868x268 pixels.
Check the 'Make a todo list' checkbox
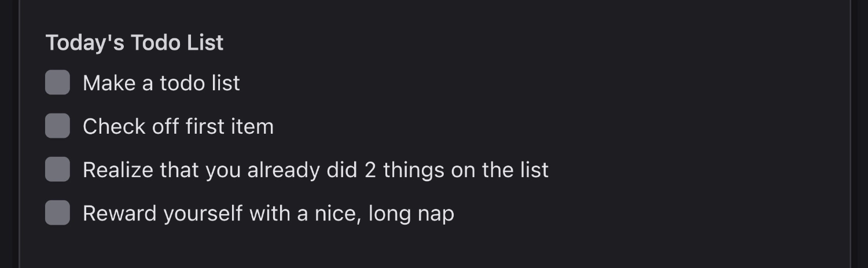58,83
